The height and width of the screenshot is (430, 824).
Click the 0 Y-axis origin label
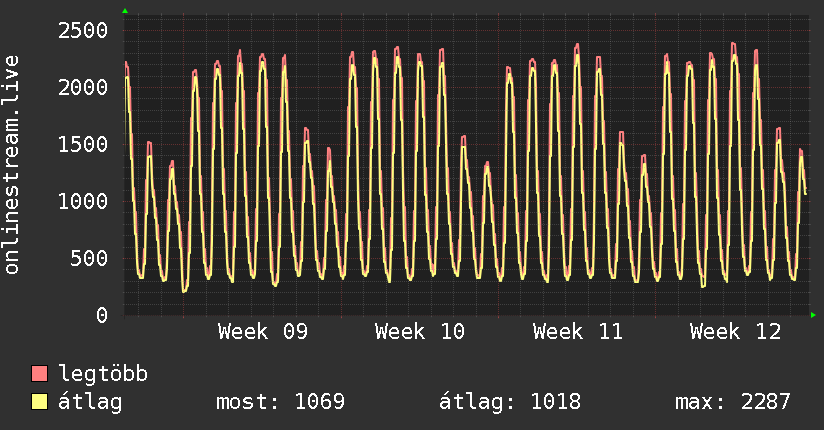pos(101,315)
